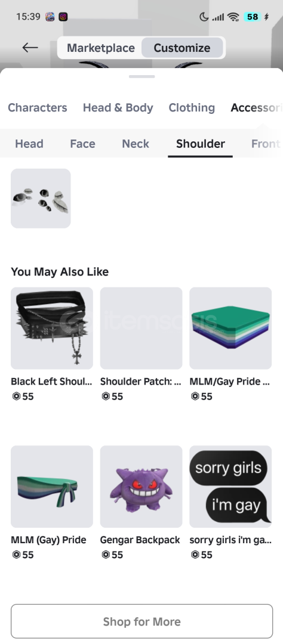Open the Shoulder Patch item thumbnail
The image size is (283, 644).
click(x=141, y=328)
